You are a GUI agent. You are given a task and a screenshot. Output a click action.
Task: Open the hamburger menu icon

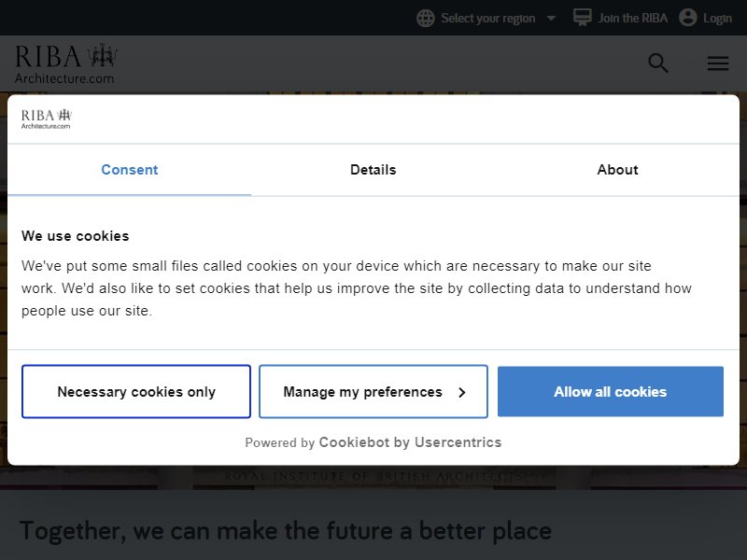click(x=717, y=63)
